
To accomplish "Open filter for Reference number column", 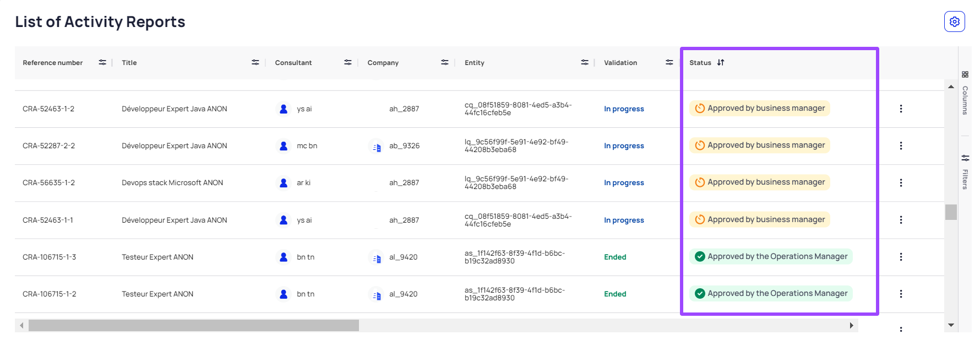I will 102,62.
